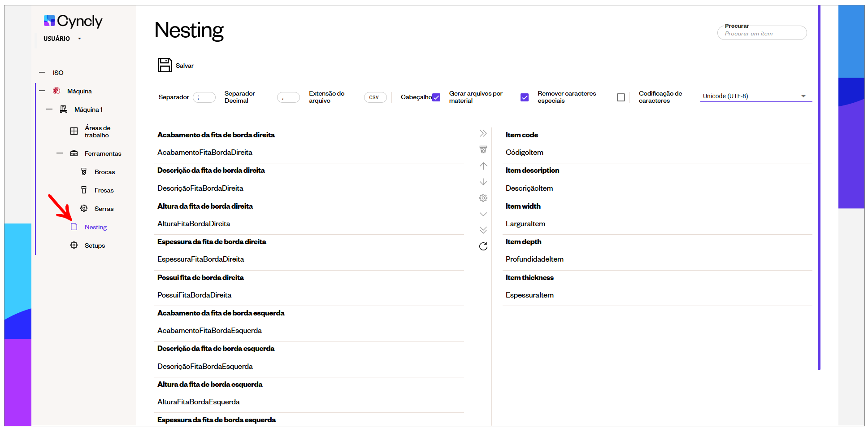The height and width of the screenshot is (429, 868).
Task: Click the gear settings icon between lists
Action: coord(483,198)
